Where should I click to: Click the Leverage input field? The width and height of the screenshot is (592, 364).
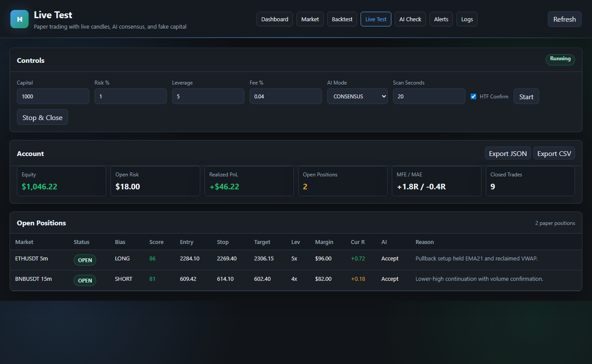208,96
